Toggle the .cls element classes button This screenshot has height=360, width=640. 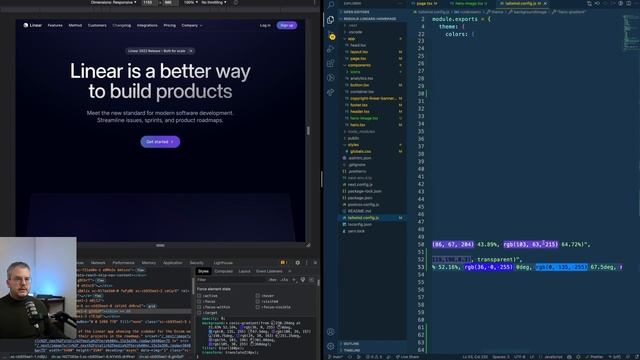click(x=284, y=280)
